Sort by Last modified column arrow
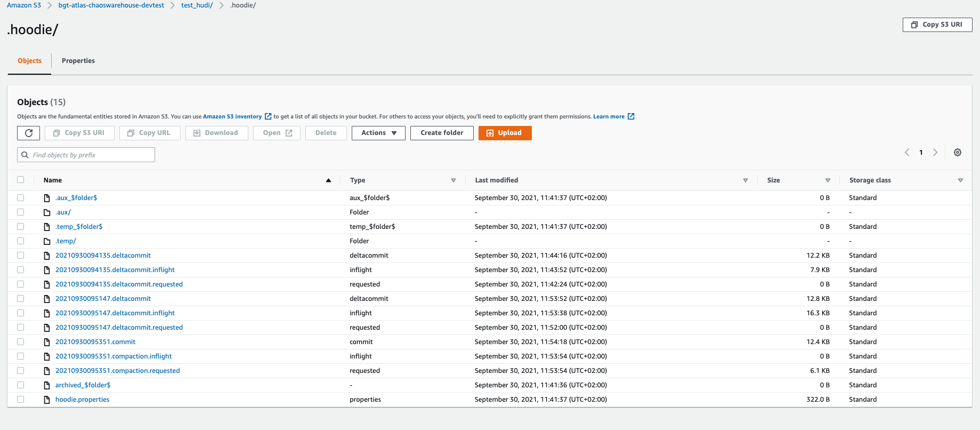The width and height of the screenshot is (980, 430). [746, 180]
